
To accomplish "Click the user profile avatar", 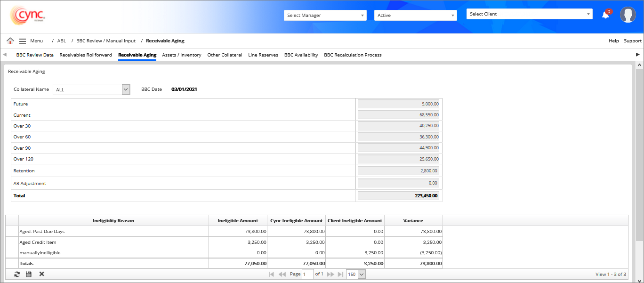I will tap(628, 15).
